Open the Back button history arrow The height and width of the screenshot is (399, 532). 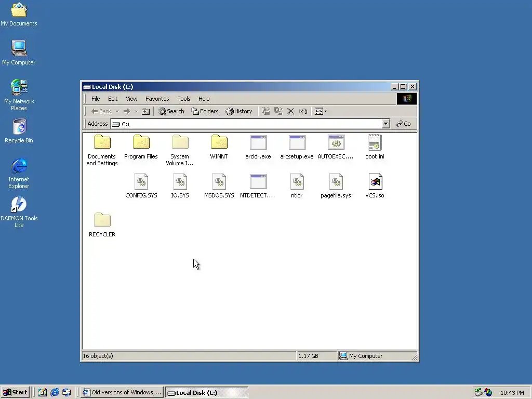click(117, 111)
